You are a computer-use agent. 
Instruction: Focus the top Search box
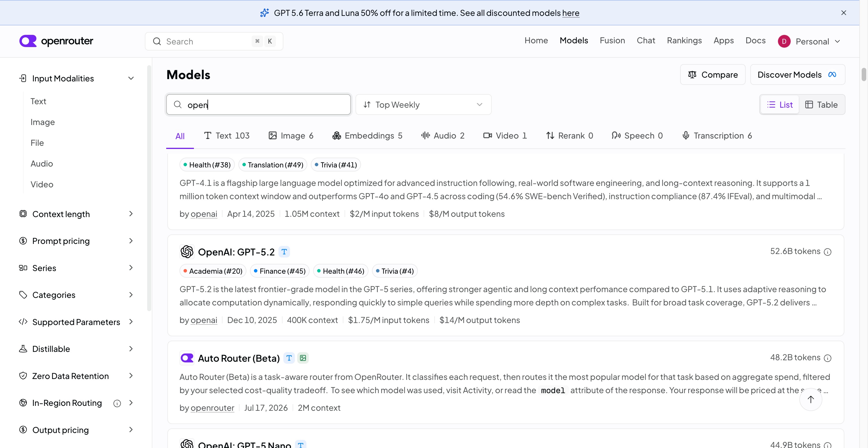[x=214, y=41]
